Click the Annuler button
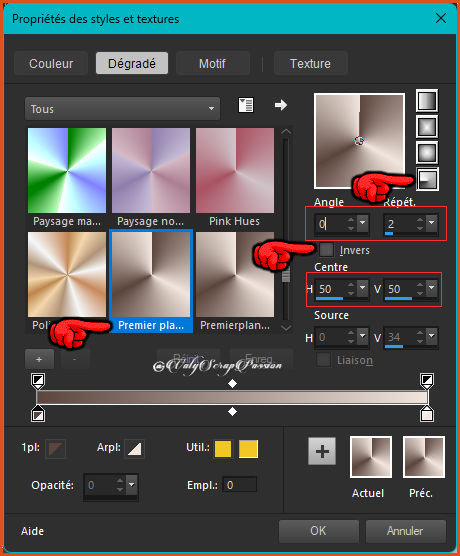This screenshot has height=556, width=460. [x=405, y=531]
